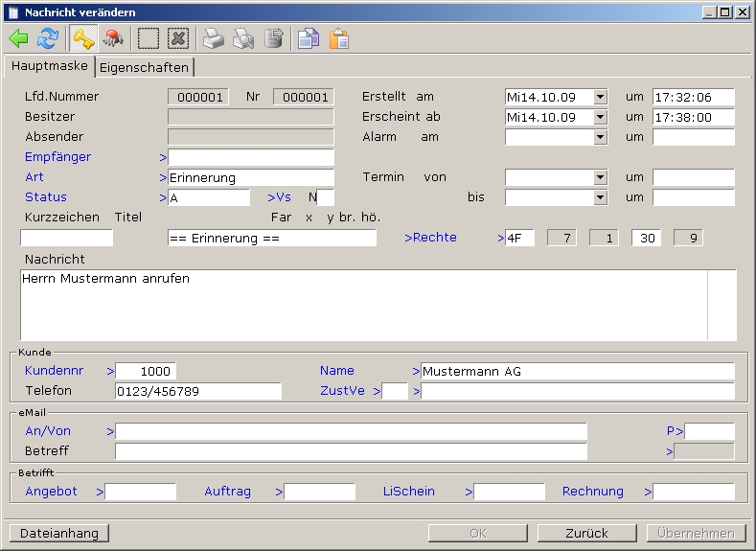
Task: Click the database export icon
Action: (x=274, y=38)
